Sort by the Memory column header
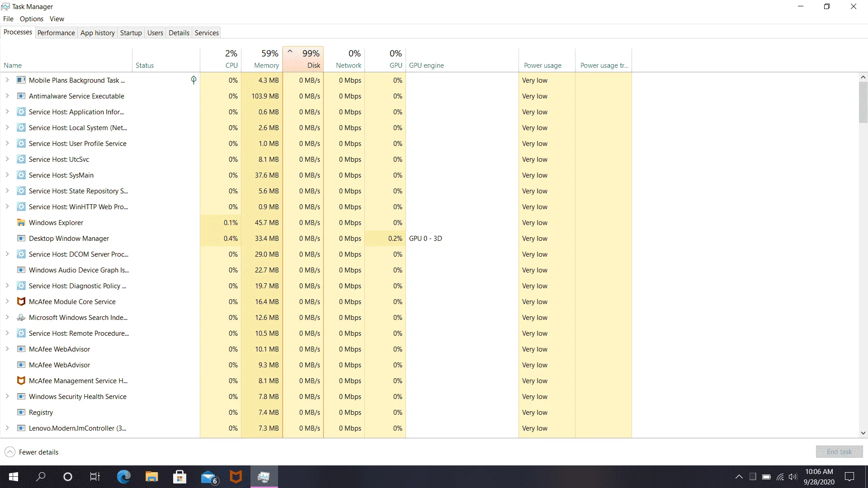The image size is (868, 488). click(x=262, y=59)
